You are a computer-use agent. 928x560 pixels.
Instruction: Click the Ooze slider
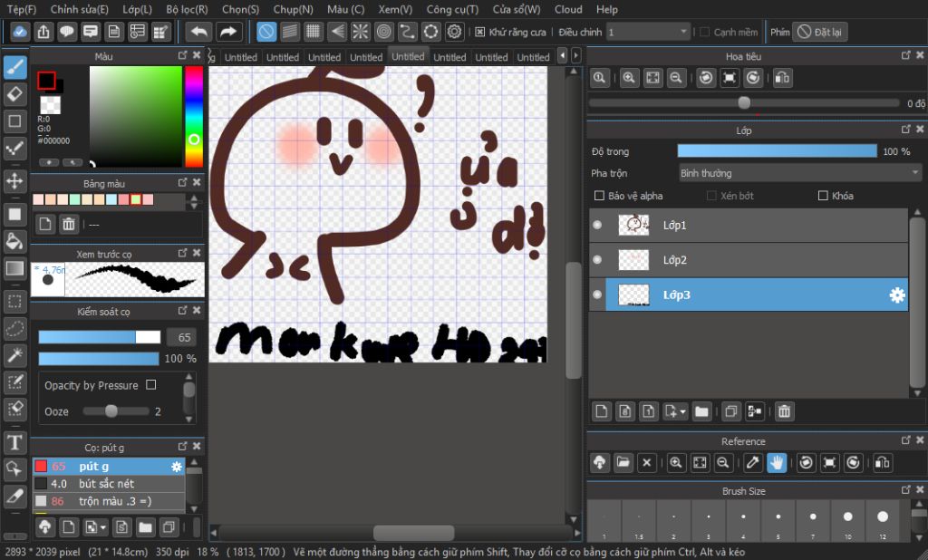tap(116, 410)
